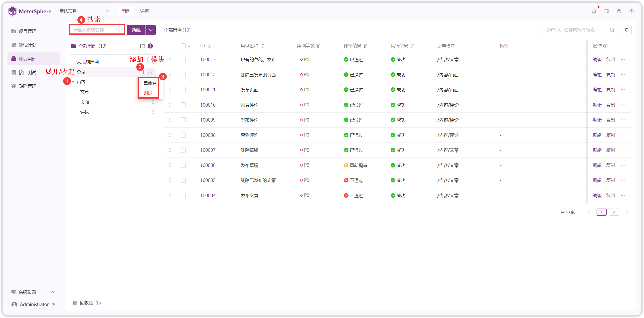This screenshot has width=644, height=318.
Task: Click 编辑 for case 100012
Action: pos(597,75)
